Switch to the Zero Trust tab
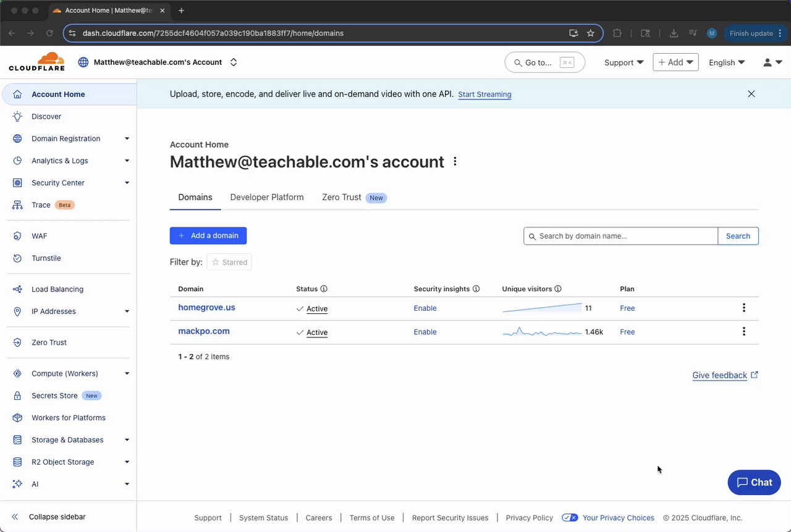The height and width of the screenshot is (532, 791). 354,198
